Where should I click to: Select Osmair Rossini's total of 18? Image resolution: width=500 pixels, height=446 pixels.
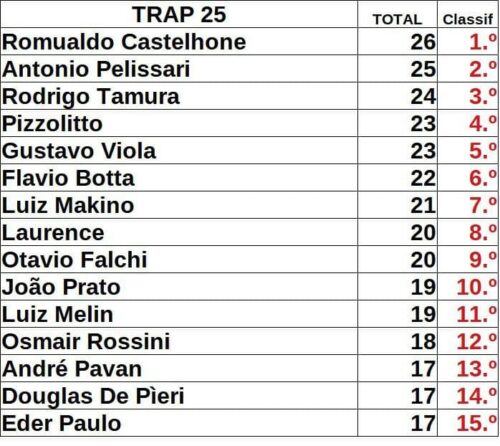coord(397,341)
